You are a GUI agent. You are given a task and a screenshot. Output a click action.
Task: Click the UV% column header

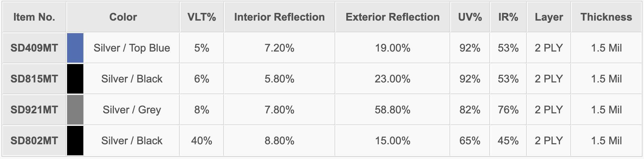[470, 17]
